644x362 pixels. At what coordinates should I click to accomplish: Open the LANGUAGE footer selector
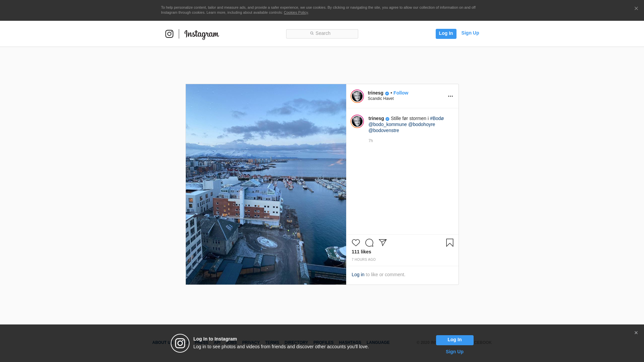(378, 343)
